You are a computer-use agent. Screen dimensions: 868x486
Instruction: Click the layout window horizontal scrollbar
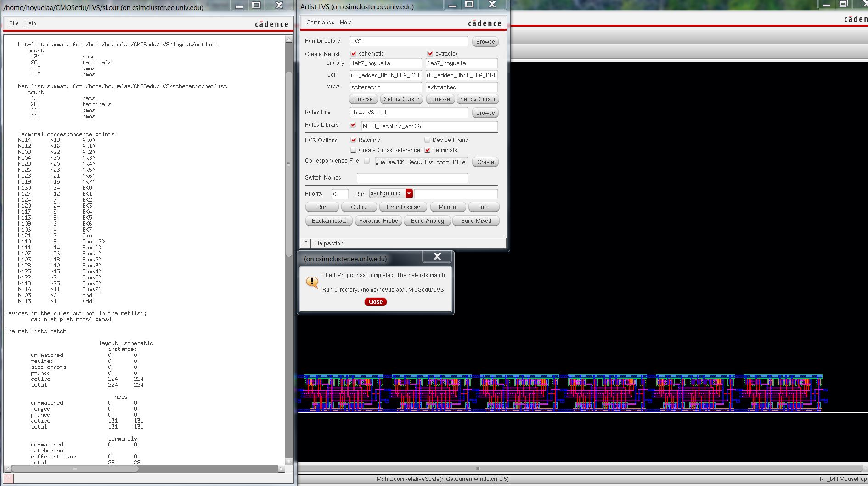(478, 469)
